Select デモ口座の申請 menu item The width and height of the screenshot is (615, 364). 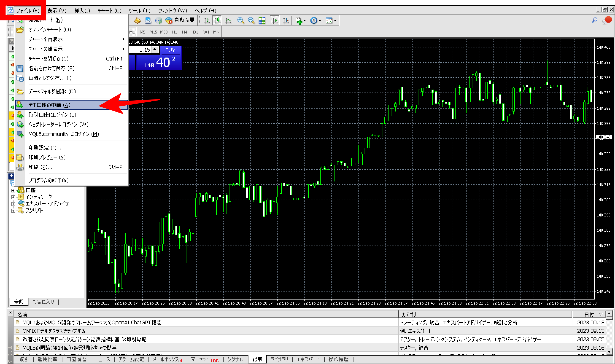[49, 105]
